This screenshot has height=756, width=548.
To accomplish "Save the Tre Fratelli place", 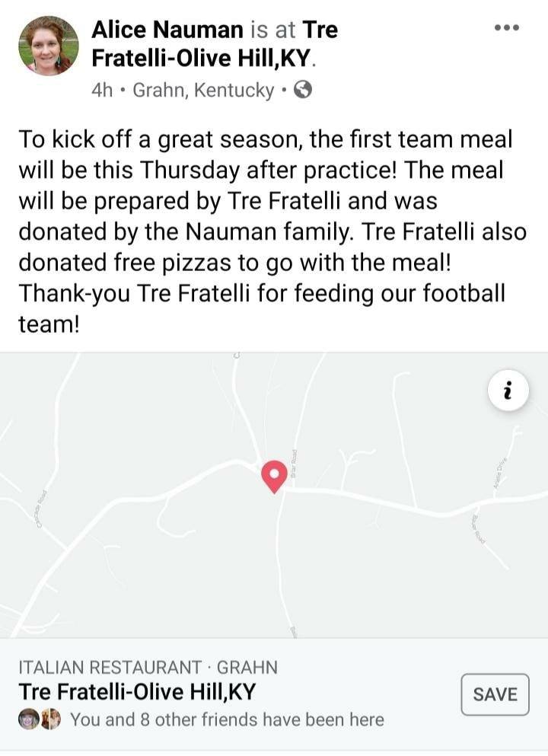I will (495, 694).
